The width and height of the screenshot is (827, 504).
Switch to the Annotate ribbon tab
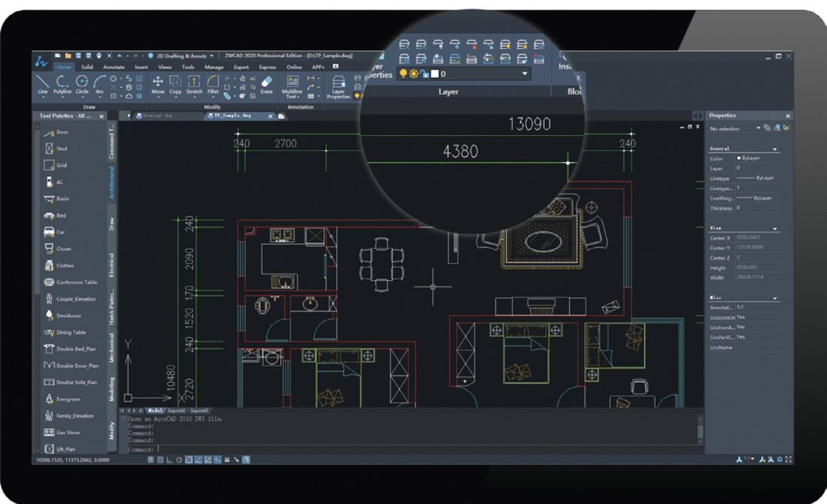[x=114, y=67]
